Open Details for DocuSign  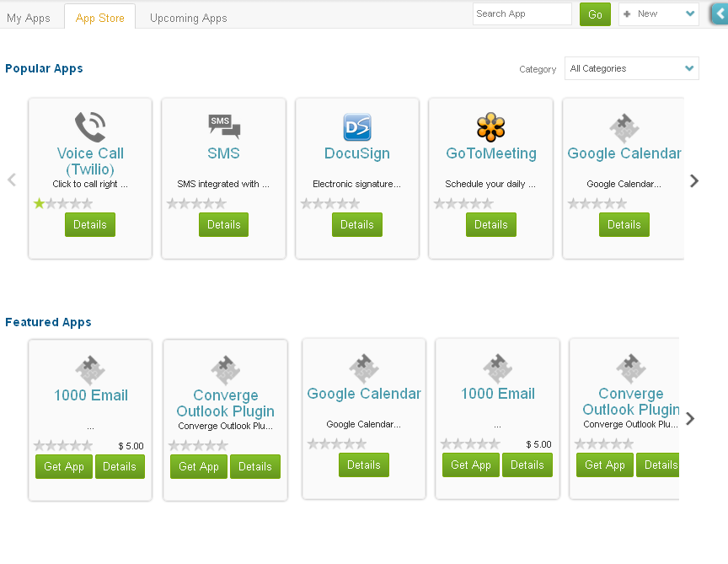[x=357, y=225]
